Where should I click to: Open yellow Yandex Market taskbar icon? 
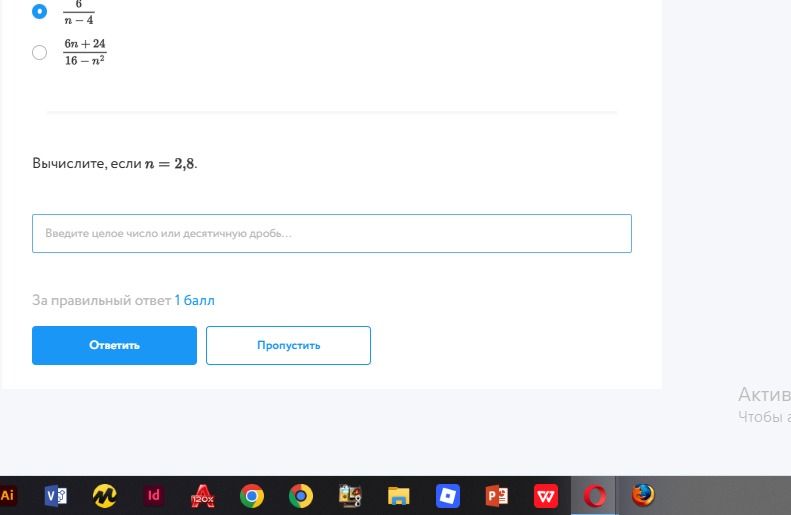[x=104, y=495]
